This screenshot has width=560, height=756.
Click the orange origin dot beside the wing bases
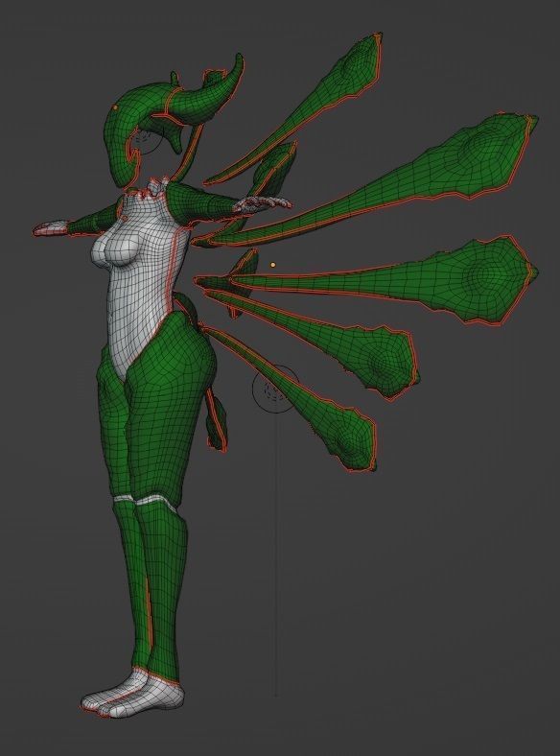click(273, 265)
